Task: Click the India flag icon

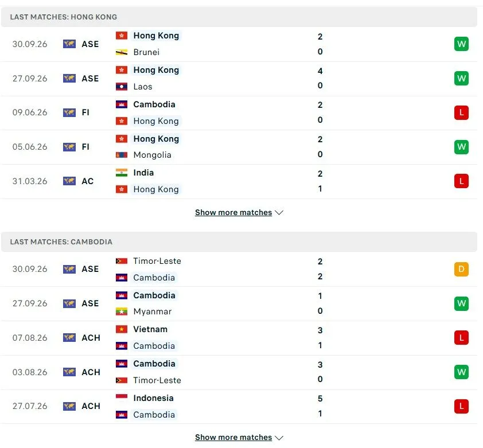Action: point(122,173)
